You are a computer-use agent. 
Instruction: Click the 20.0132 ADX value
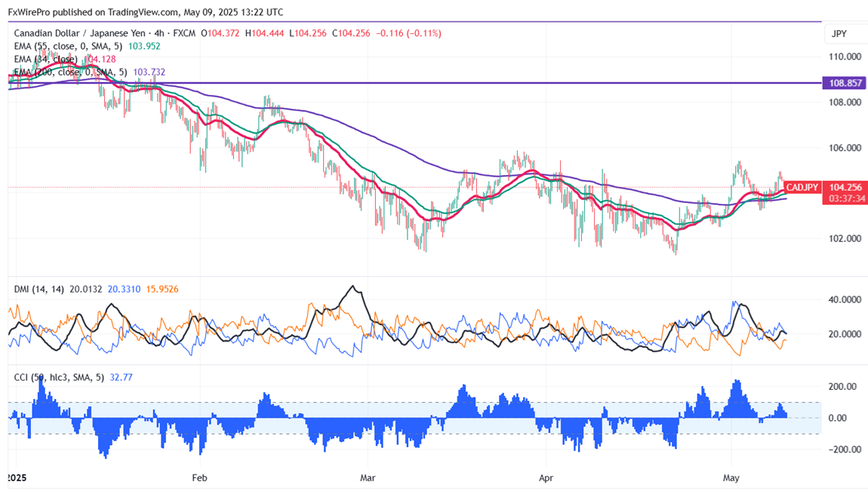(86, 289)
